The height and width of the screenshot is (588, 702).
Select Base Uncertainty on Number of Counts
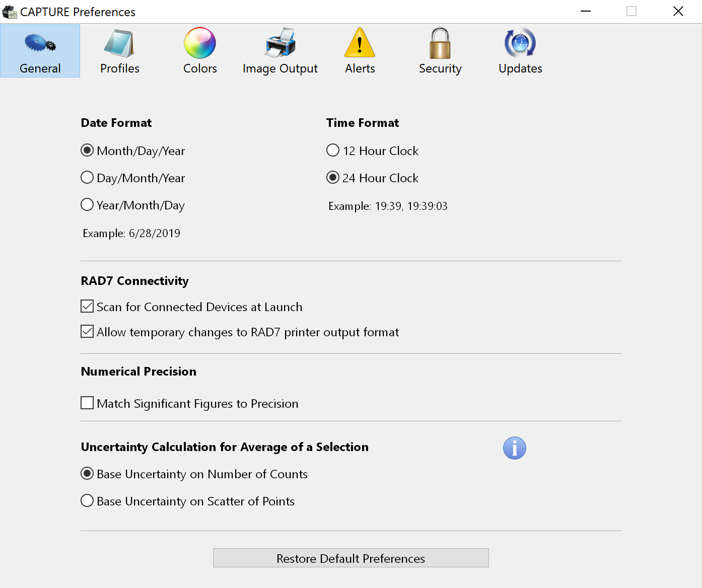click(x=87, y=474)
